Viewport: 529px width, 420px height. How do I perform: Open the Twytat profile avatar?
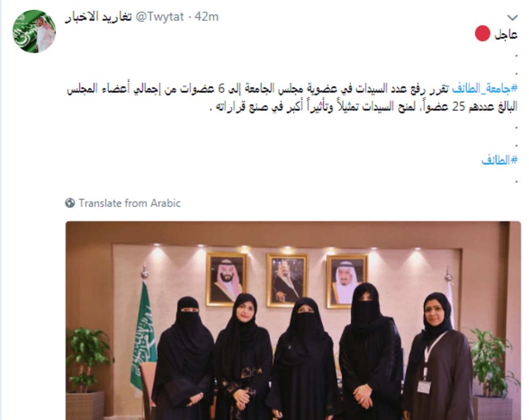point(34,32)
